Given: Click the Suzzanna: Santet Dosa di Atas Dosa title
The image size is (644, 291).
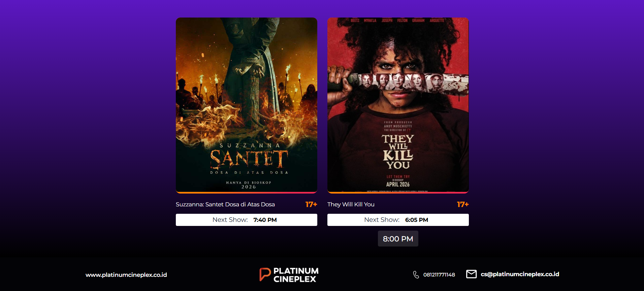Looking at the screenshot, I should coord(225,204).
